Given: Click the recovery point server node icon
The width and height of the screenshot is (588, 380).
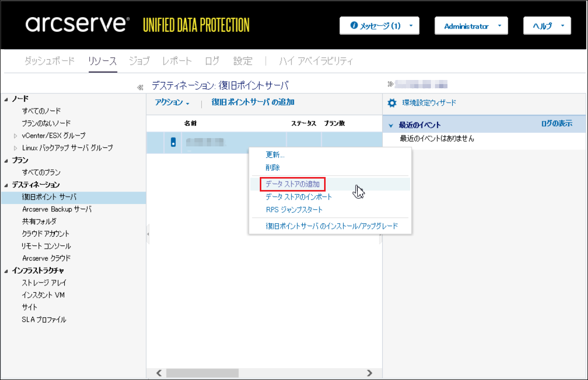Looking at the screenshot, I should [x=173, y=142].
